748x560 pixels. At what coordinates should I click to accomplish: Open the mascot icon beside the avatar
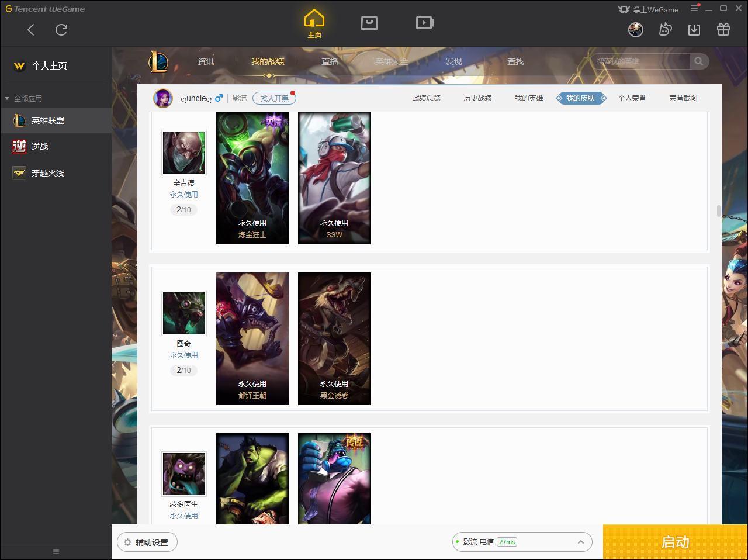pyautogui.click(x=665, y=29)
